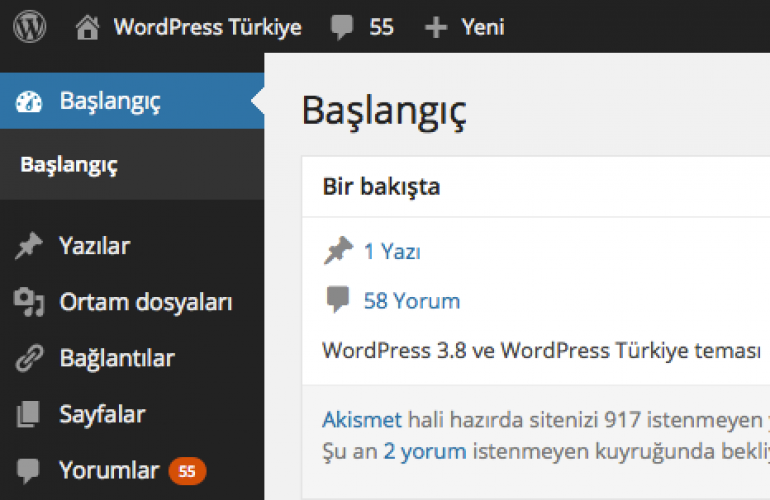Click the orange 55 badge on Yorumlar
This screenshot has width=770, height=500.
tap(187, 471)
